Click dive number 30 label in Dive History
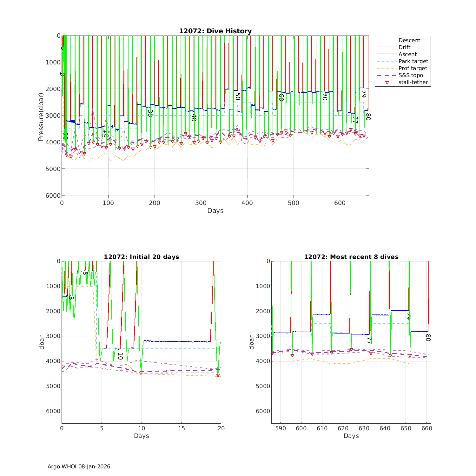 click(150, 113)
